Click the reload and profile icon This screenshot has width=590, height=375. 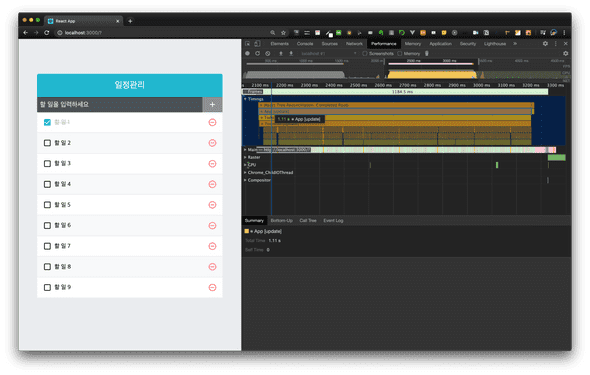coord(257,53)
